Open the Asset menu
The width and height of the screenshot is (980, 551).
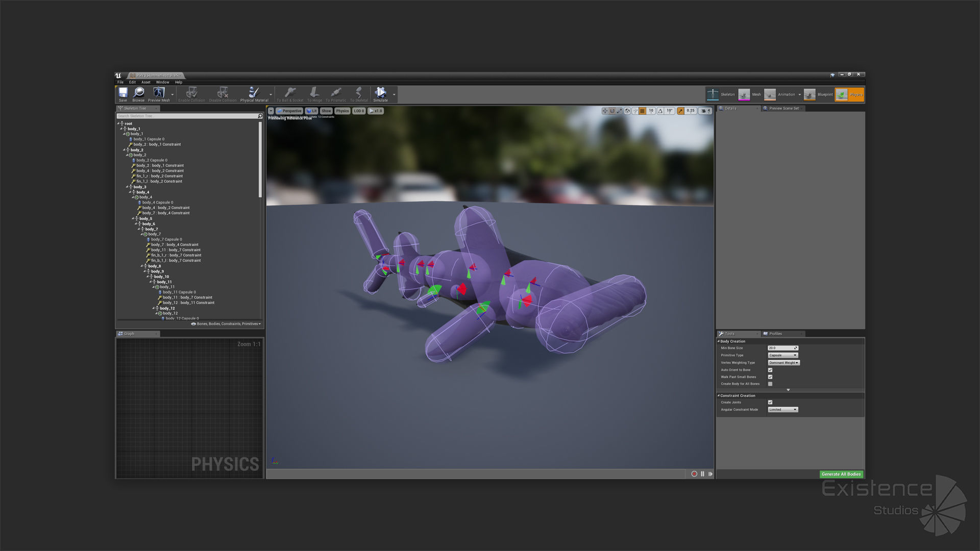click(x=145, y=82)
